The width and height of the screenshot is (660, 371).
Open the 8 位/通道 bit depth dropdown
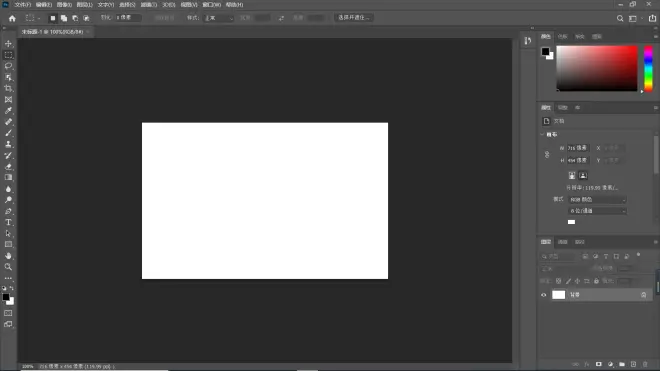point(597,211)
